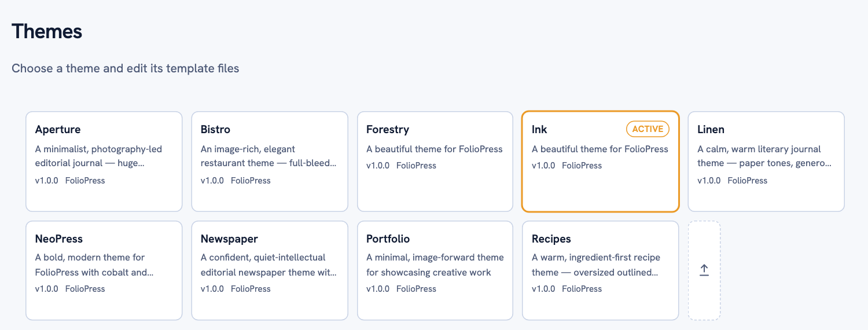Click the ACTIVE badge on Ink

coord(648,129)
